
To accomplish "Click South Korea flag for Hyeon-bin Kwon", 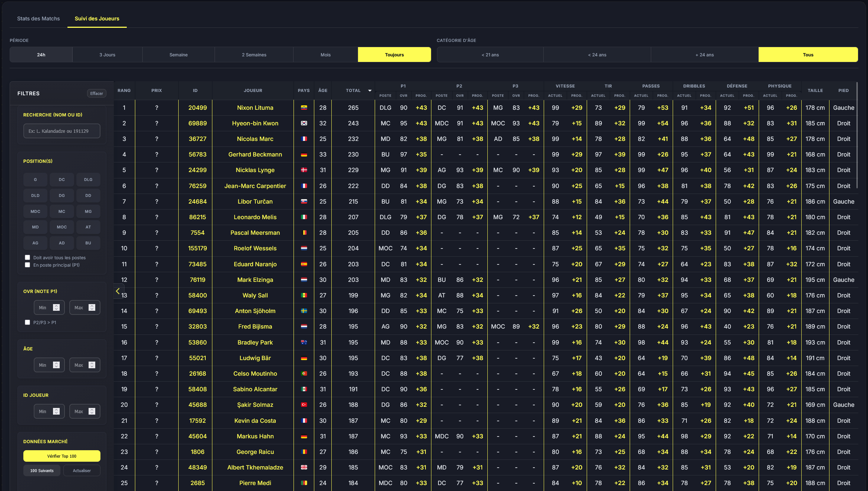I will tap(304, 123).
